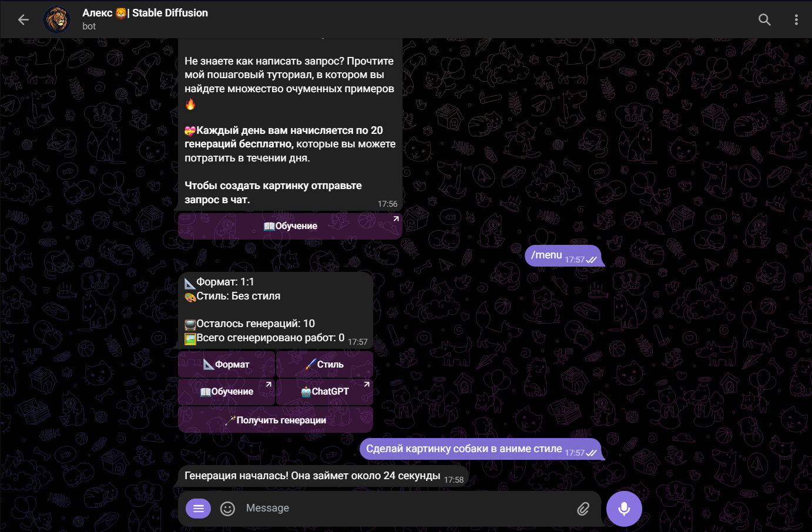Tap the Получить генерации button

[276, 420]
